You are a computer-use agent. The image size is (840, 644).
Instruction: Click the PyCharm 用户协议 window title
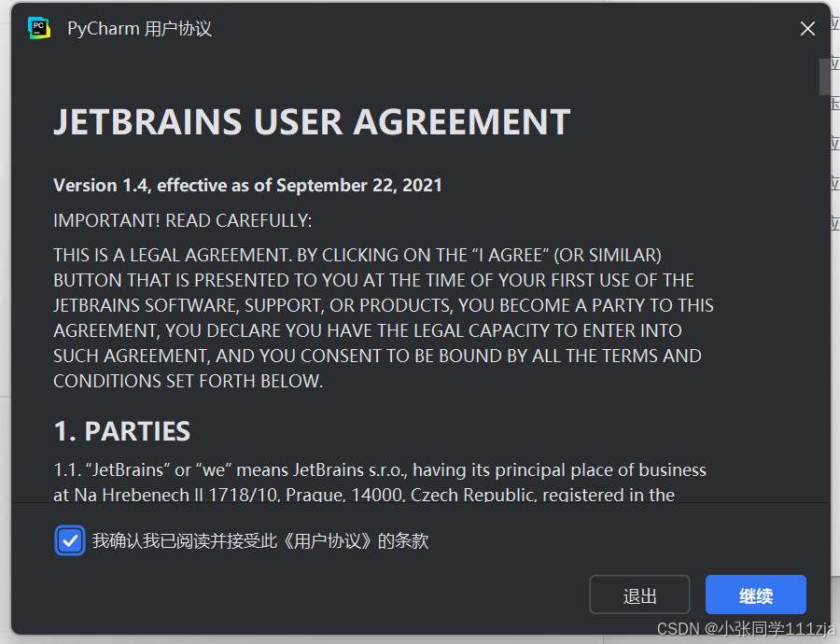[x=140, y=28]
